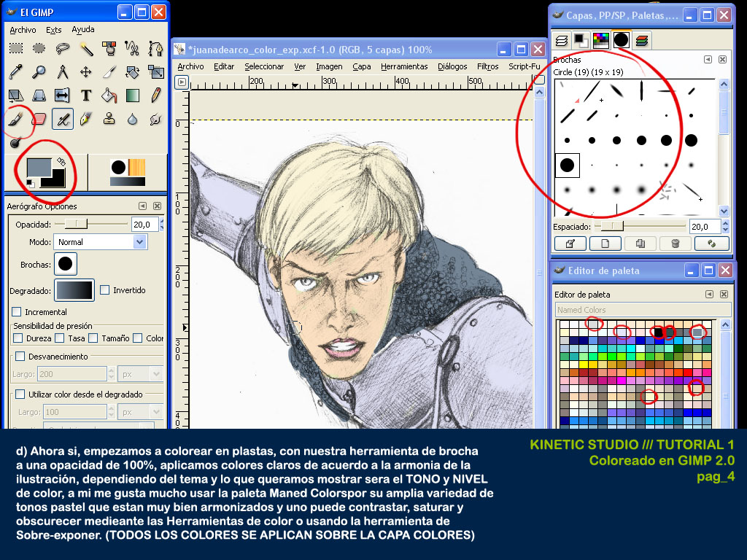Screen dimensions: 747x560
Task: Select the Bucket Fill tool
Action: [109, 96]
